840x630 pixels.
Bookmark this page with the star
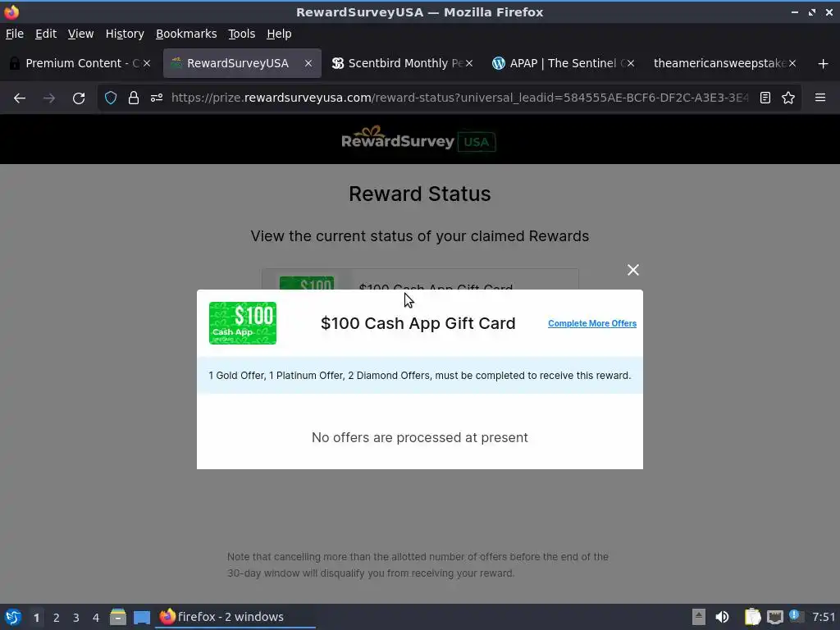788,98
